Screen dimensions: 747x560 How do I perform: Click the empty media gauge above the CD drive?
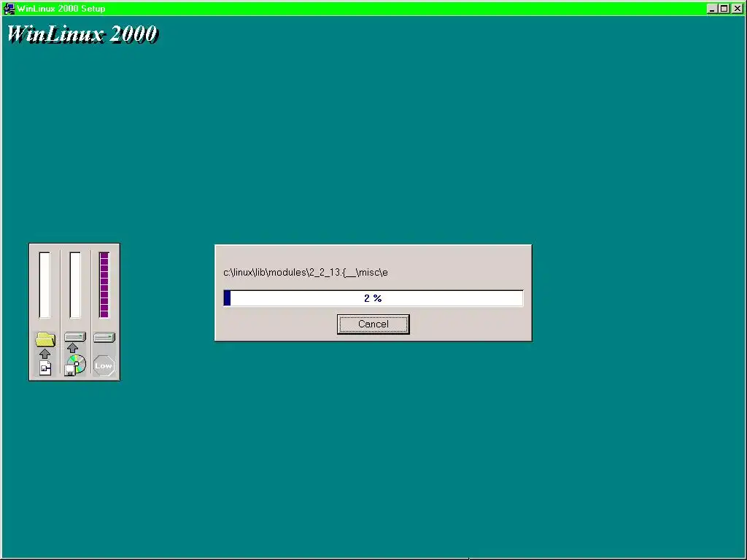[75, 285]
